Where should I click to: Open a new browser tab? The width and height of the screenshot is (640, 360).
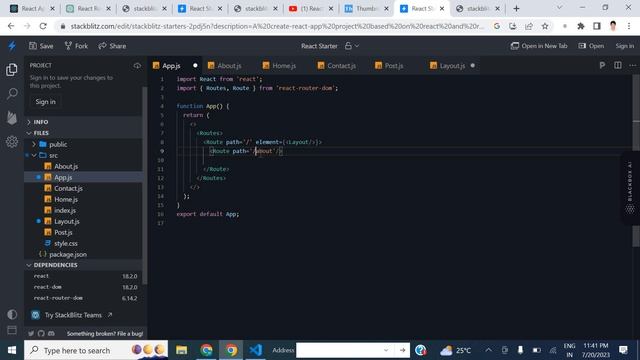pos(516,9)
